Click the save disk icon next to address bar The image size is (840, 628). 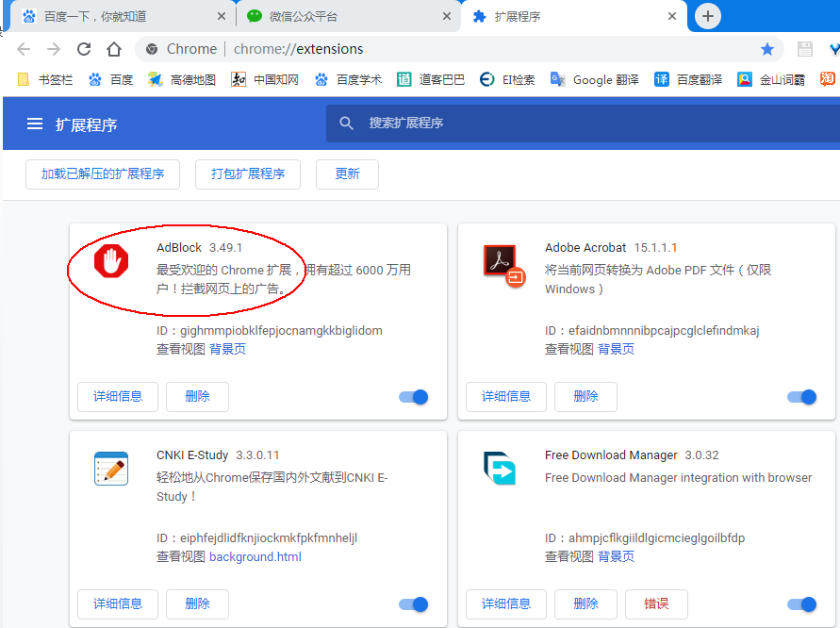(x=804, y=49)
